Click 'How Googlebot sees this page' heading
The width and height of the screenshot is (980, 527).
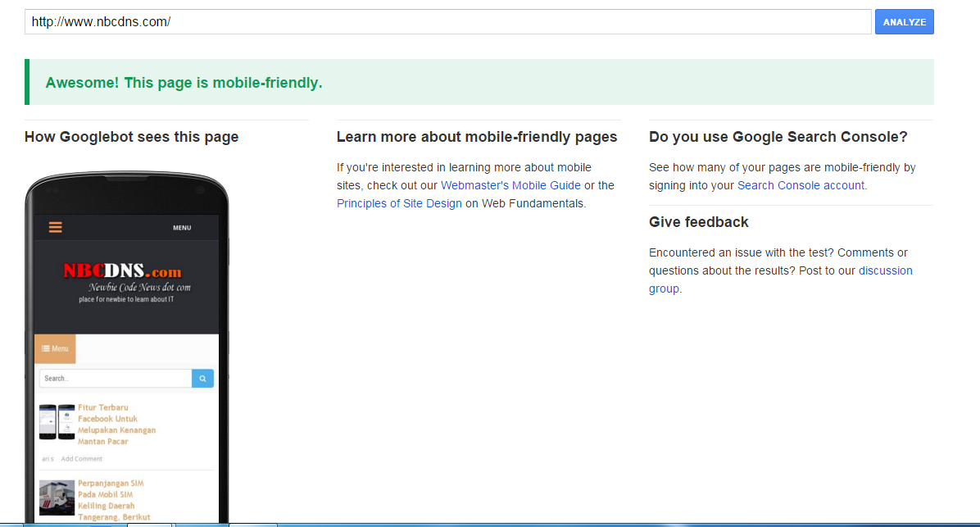coord(131,137)
